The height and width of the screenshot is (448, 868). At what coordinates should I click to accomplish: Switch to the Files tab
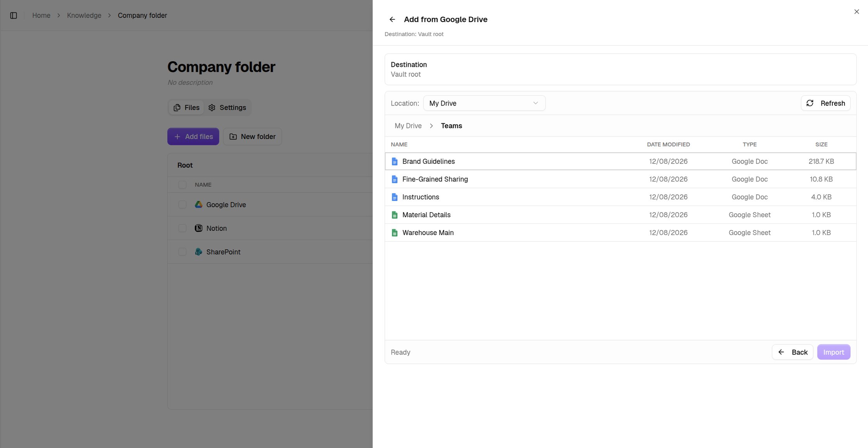pyautogui.click(x=186, y=107)
